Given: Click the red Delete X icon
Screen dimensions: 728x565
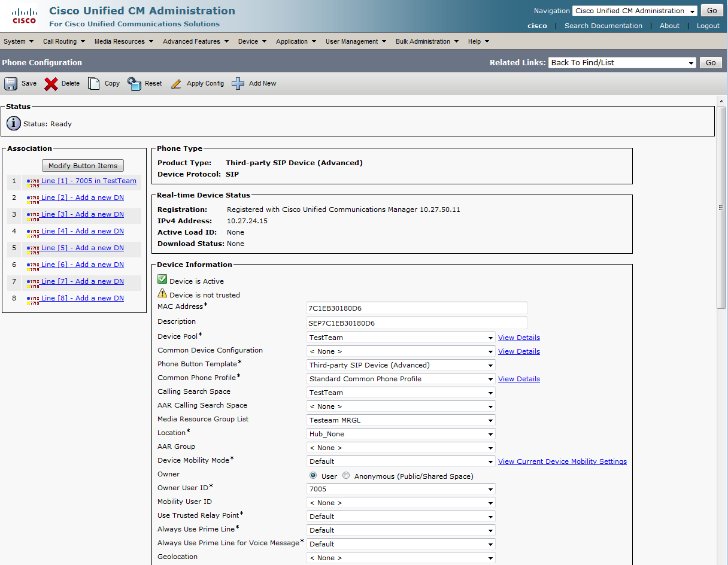Looking at the screenshot, I should click(51, 84).
